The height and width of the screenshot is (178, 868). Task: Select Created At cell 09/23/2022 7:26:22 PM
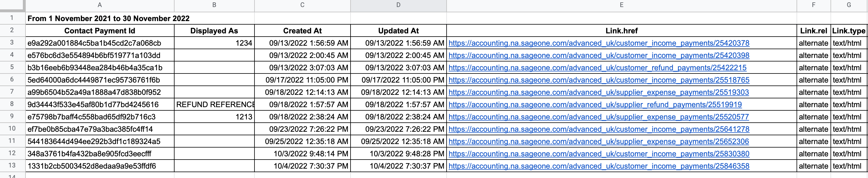coord(302,129)
